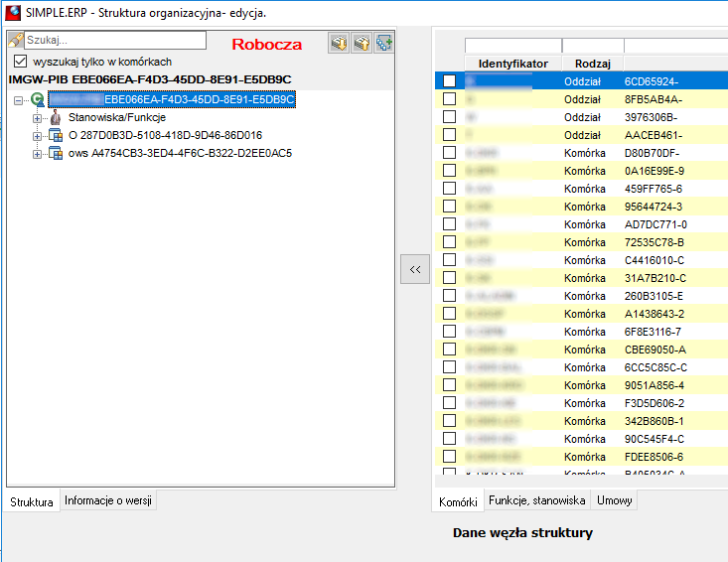
Task: Click the green root node icon in tree
Action: [x=38, y=99]
